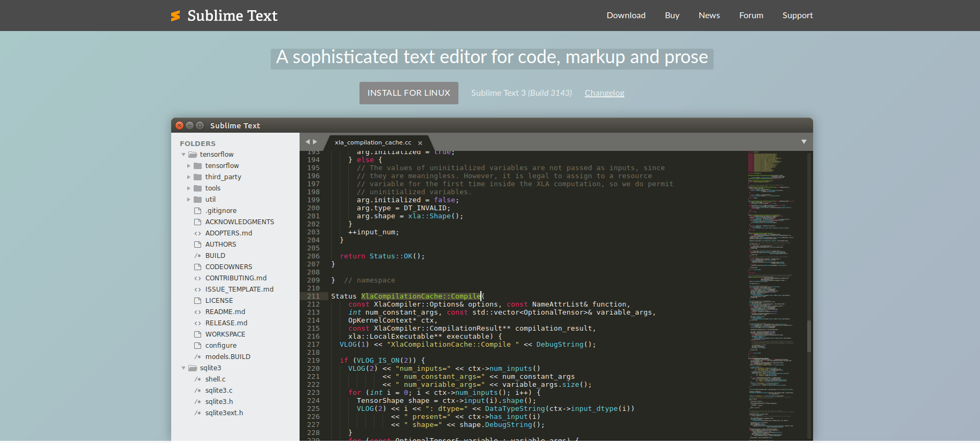The height and width of the screenshot is (443, 980).
Task: Click the util folder icon
Action: (x=197, y=200)
